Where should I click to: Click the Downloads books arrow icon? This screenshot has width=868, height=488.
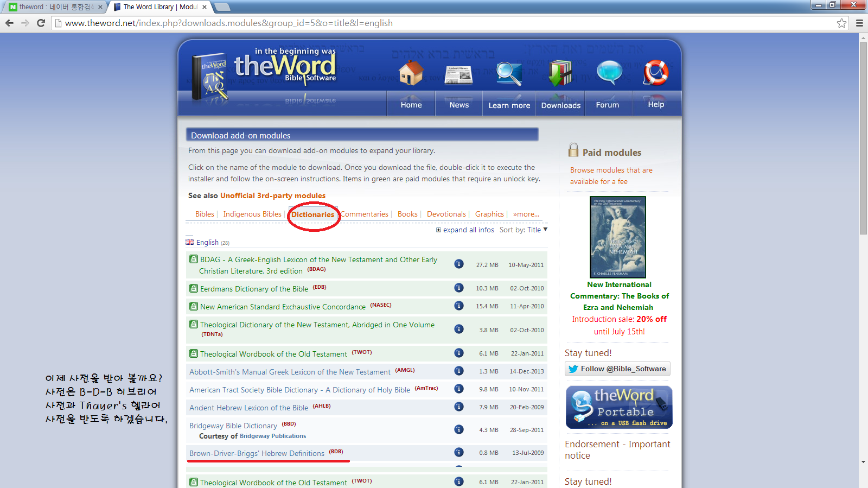click(560, 73)
